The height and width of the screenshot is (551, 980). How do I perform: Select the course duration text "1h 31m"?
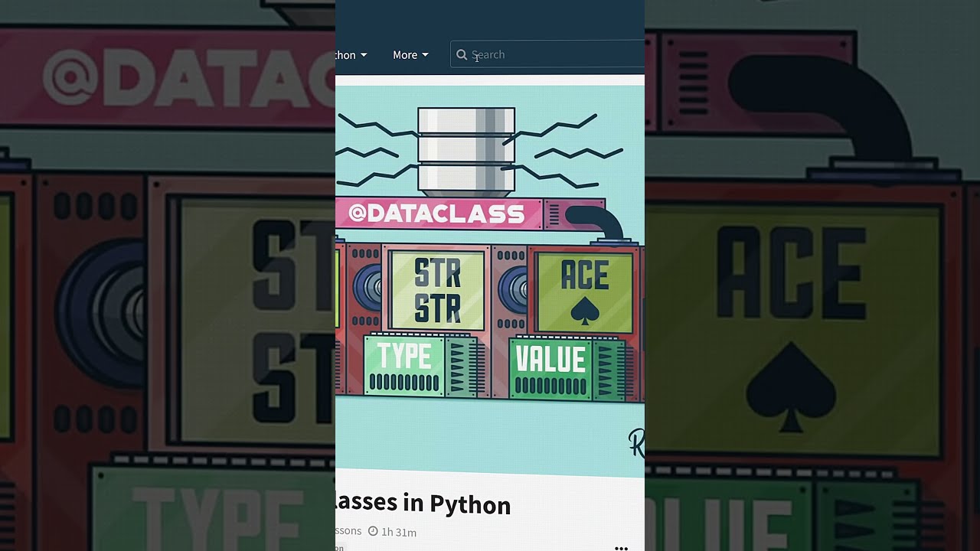(x=399, y=532)
